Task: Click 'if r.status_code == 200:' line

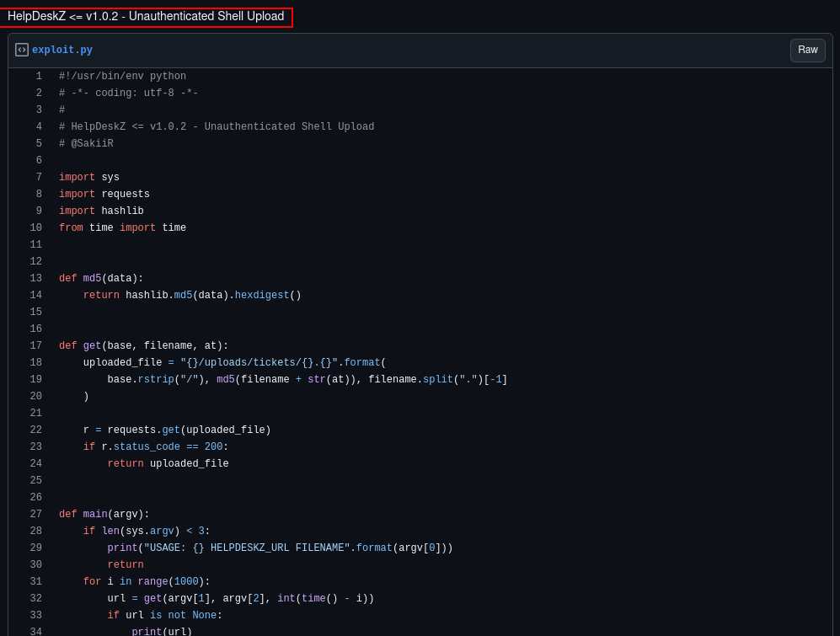Action: click(x=156, y=446)
